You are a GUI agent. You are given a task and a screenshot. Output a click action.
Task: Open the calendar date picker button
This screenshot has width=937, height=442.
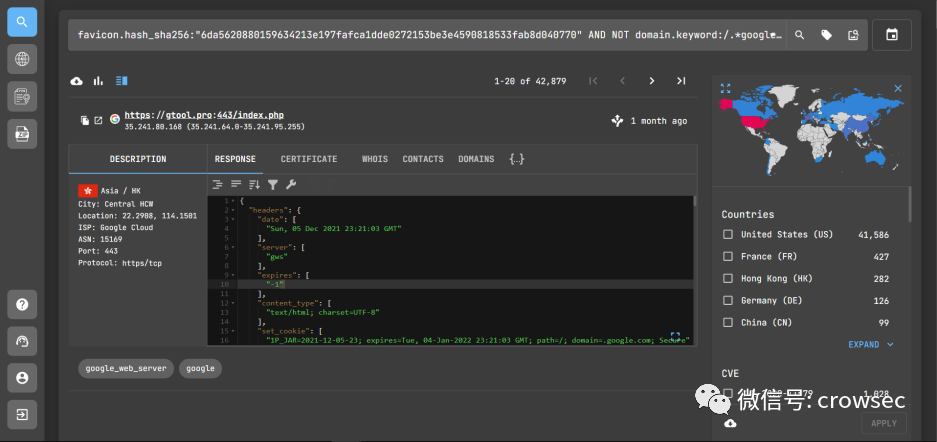pos(892,35)
